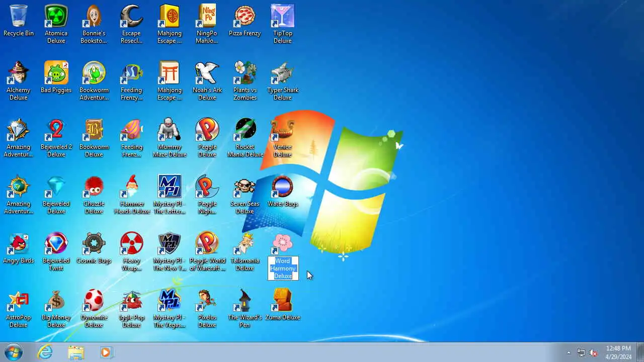Image resolution: width=644 pixels, height=362 pixels.
Task: Select Bookworm Deluxe icon
Action: (x=94, y=130)
